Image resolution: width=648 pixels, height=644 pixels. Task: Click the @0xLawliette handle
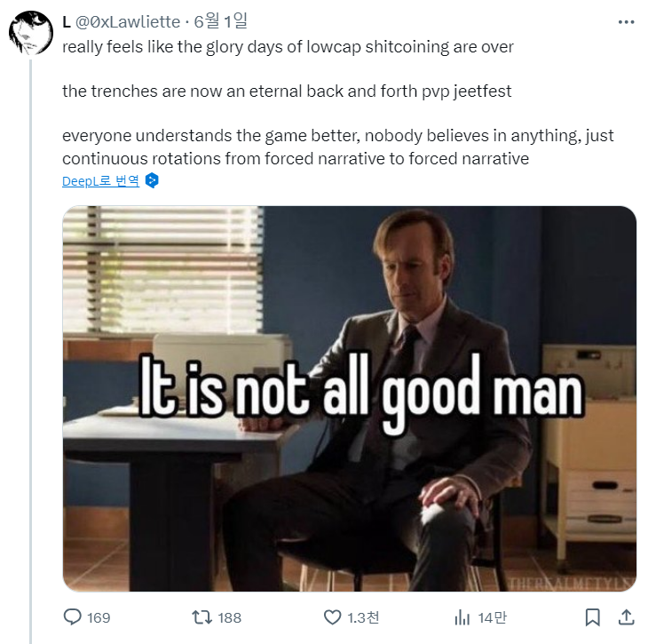(128, 22)
